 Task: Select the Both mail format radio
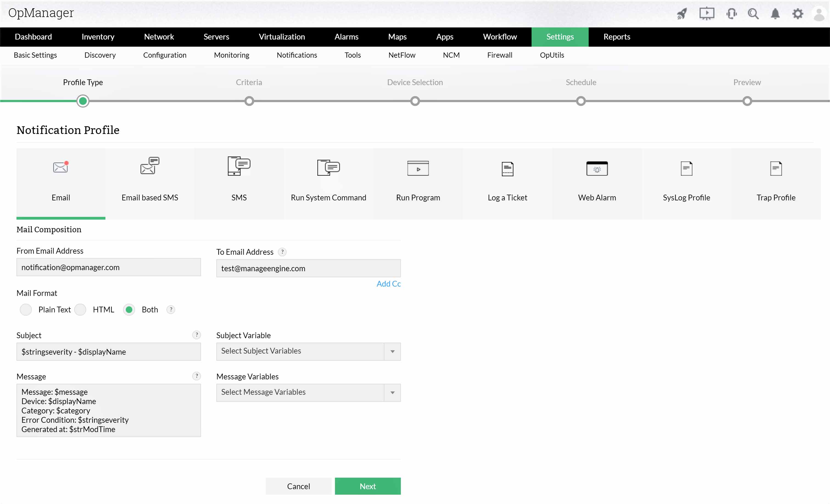[x=129, y=310]
